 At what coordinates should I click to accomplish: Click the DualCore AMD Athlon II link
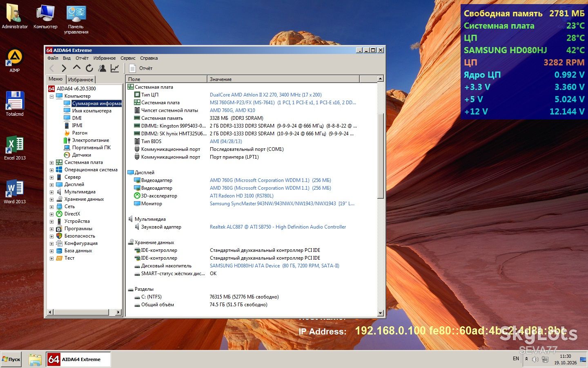(x=265, y=95)
